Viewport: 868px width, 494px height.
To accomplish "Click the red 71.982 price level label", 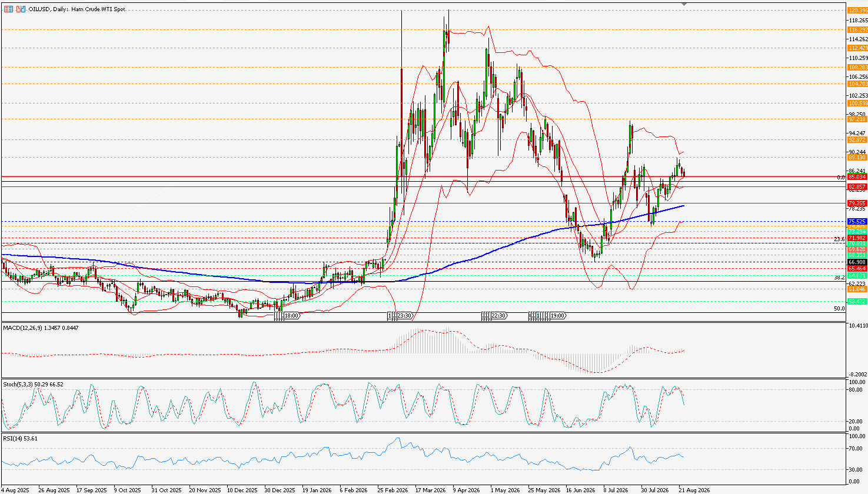I will (856, 238).
